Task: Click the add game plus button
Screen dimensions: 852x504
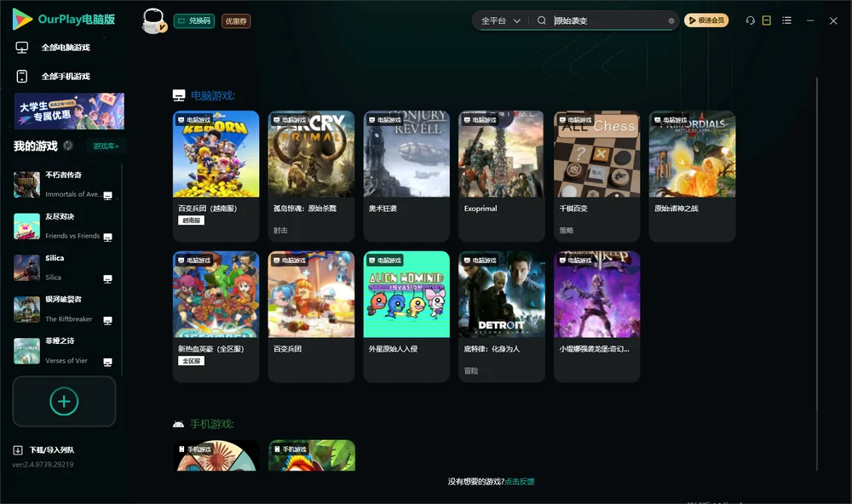Action: tap(64, 401)
